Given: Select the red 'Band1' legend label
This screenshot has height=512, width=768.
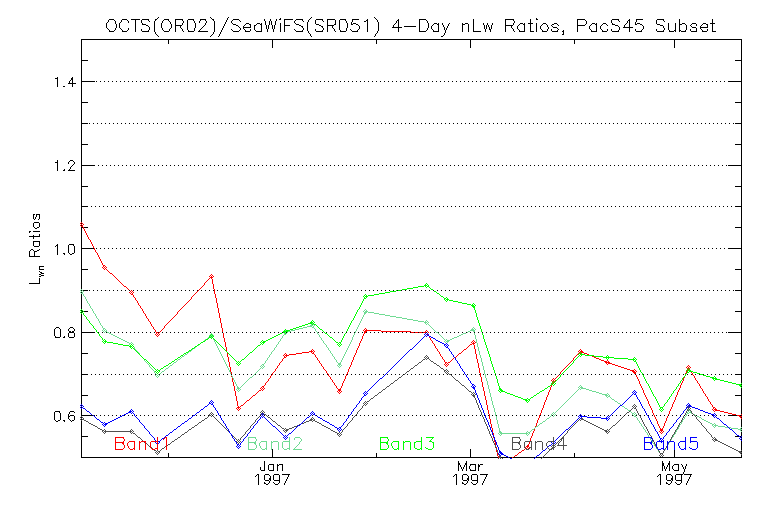Looking at the screenshot, I should [141, 443].
